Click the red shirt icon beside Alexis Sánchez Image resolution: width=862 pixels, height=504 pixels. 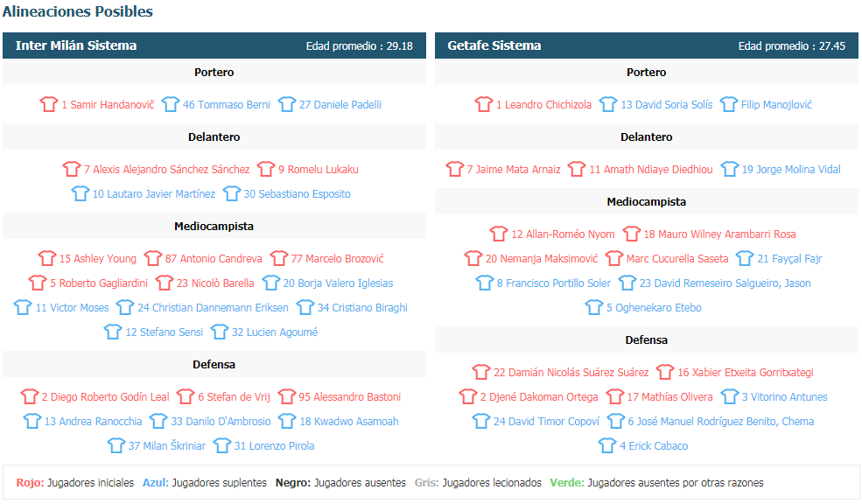(72, 169)
